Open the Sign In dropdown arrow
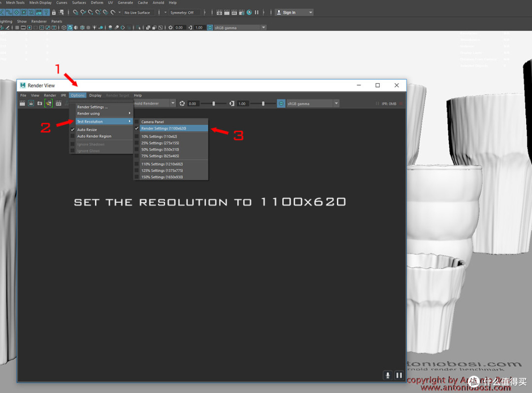Screen dimensions: 532x393 point(310,12)
